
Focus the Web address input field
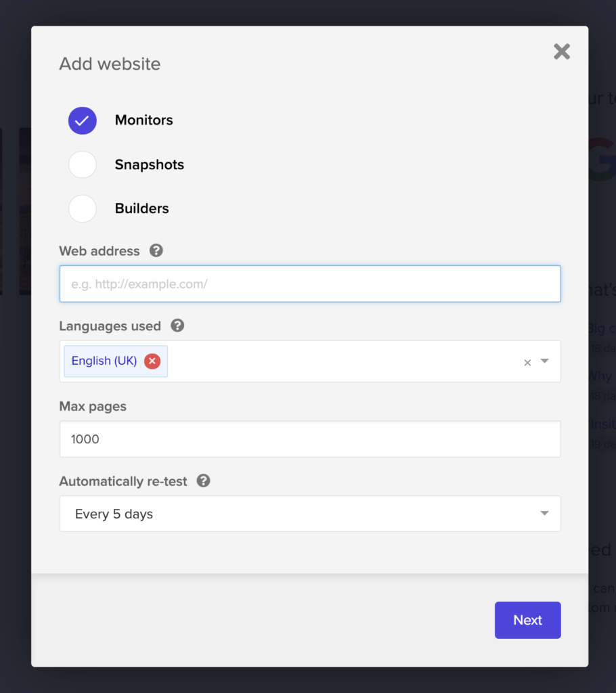click(310, 284)
